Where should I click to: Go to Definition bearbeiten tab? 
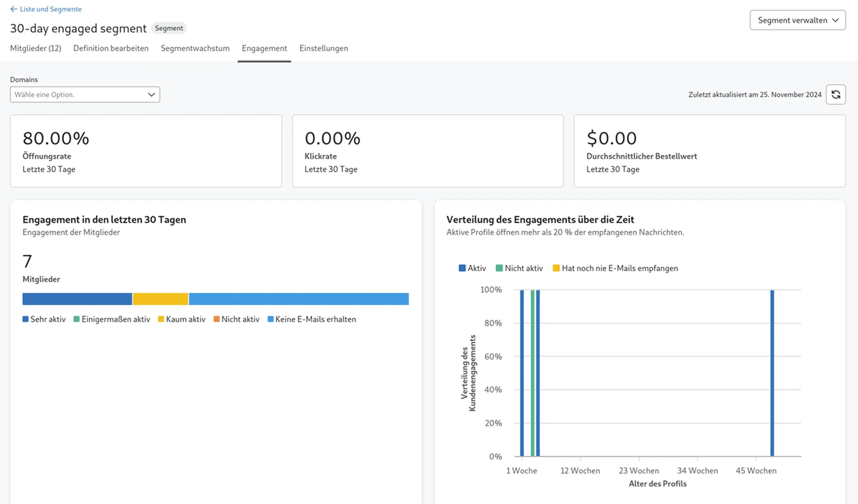111,48
